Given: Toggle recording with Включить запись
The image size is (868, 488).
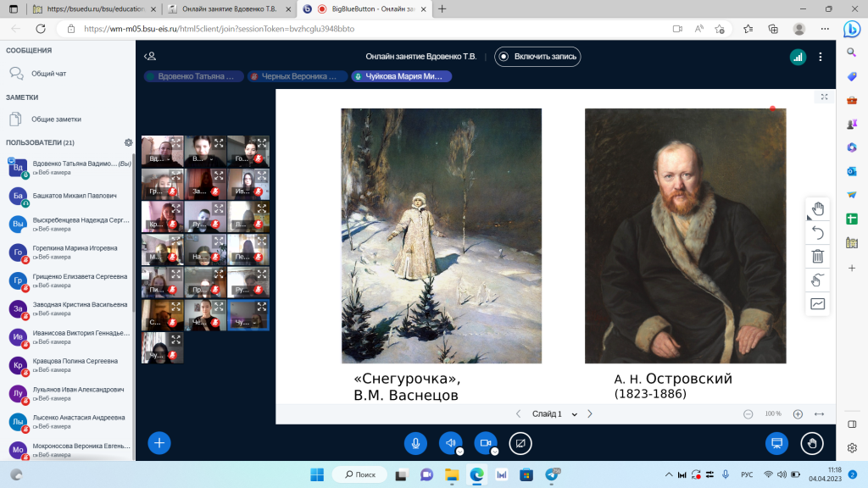Looking at the screenshot, I should click(537, 57).
